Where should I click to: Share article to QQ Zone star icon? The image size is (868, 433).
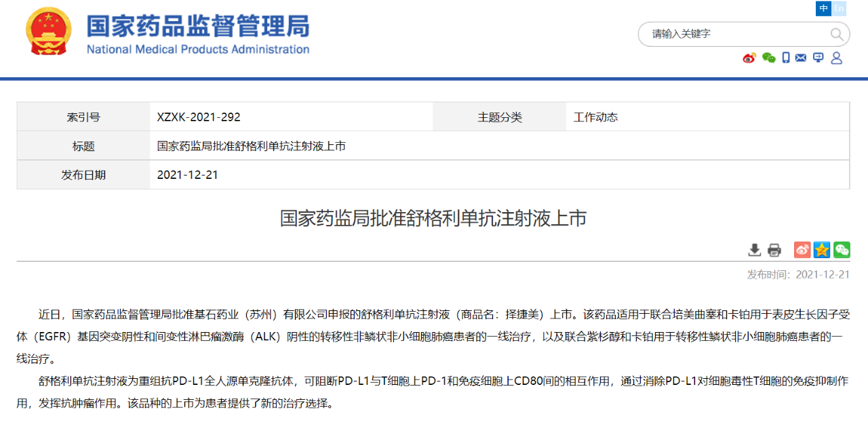click(x=822, y=250)
